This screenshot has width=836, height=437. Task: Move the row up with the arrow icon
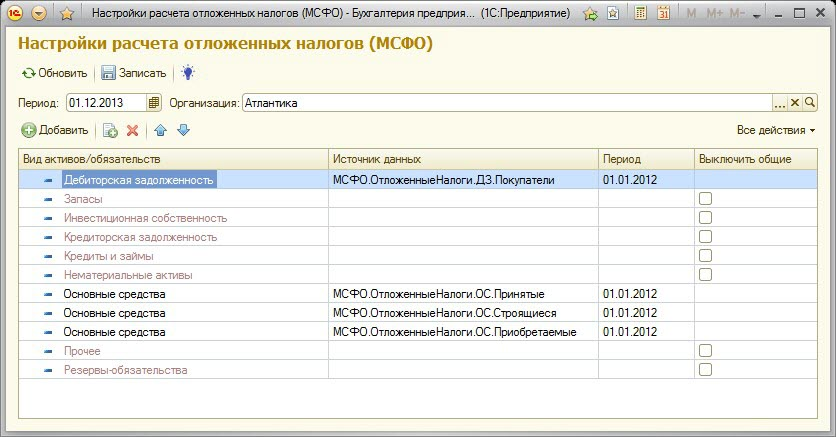(x=160, y=131)
